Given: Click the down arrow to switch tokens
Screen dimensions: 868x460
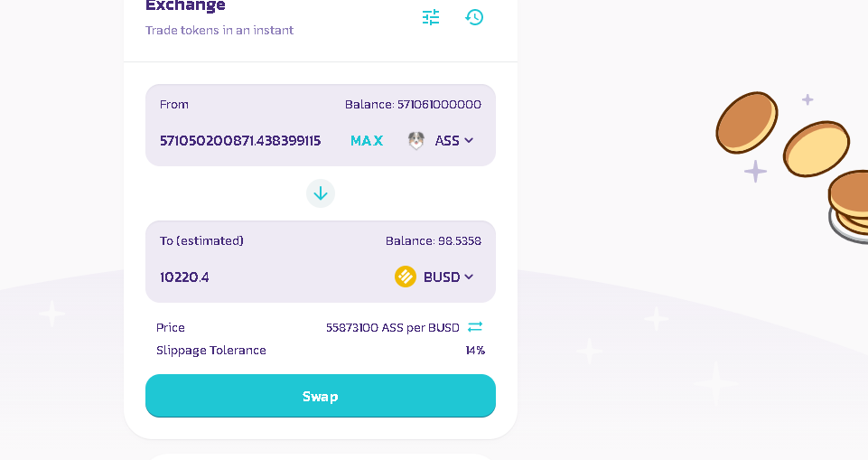Looking at the screenshot, I should pyautogui.click(x=321, y=193).
